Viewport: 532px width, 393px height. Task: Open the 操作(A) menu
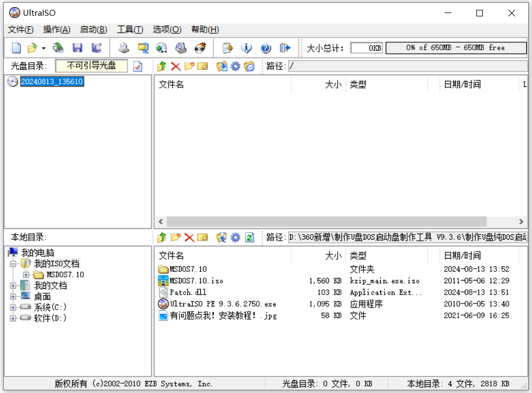(x=57, y=29)
